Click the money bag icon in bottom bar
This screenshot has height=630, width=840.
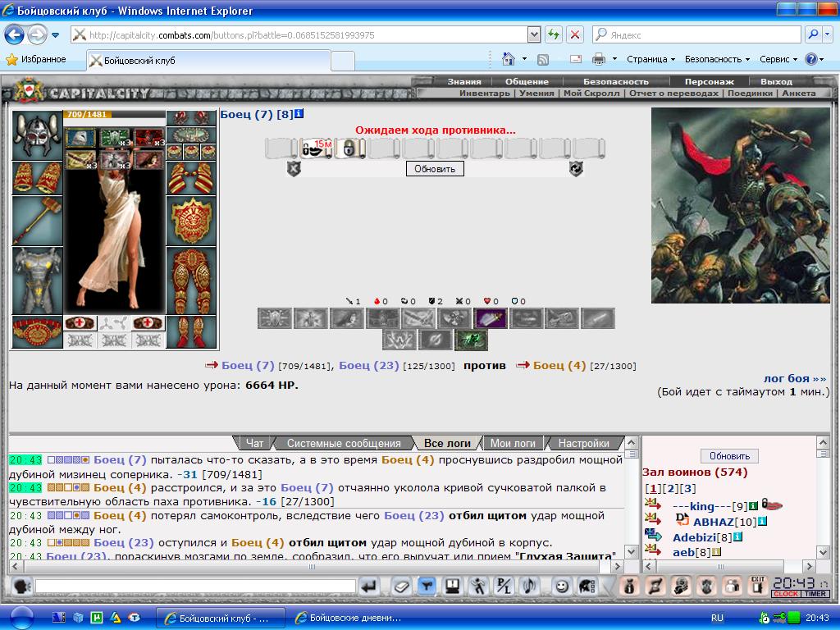click(x=630, y=586)
